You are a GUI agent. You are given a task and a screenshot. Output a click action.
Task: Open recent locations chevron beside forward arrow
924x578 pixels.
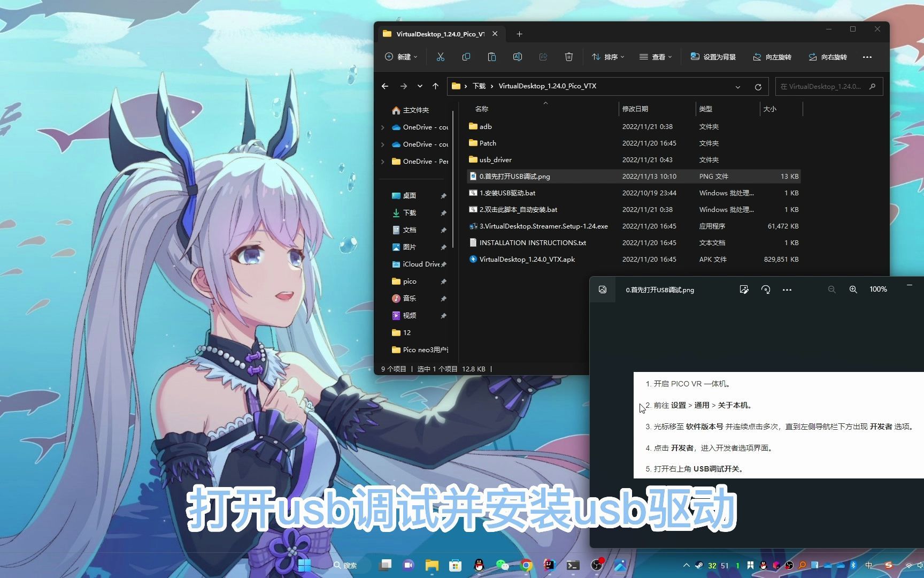(x=420, y=86)
